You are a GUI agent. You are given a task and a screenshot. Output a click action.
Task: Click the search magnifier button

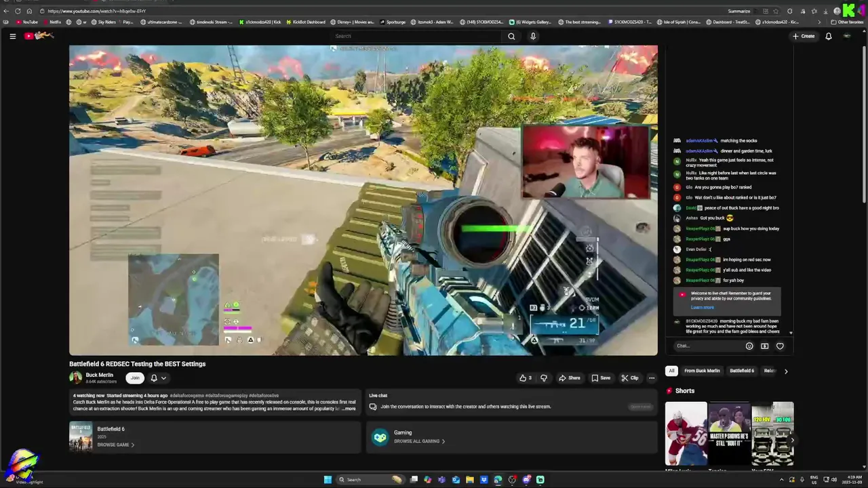point(511,36)
